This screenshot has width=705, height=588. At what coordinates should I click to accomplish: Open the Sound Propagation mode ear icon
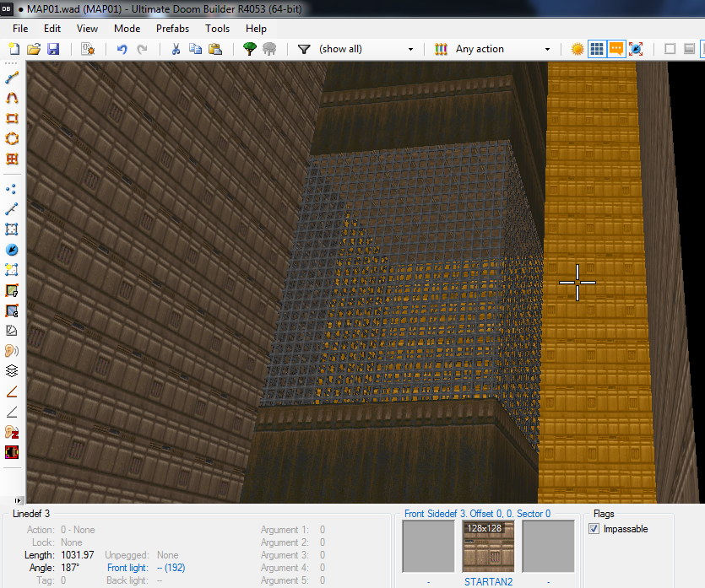pyautogui.click(x=12, y=350)
